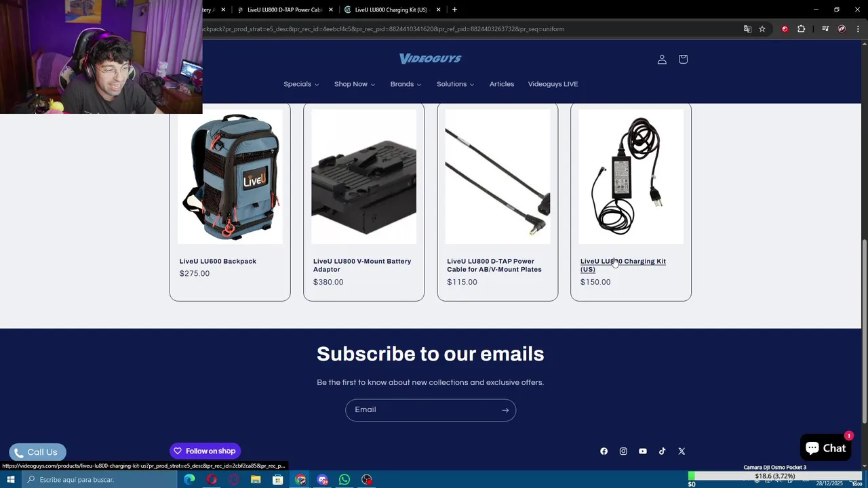Open the YouTube social icon
This screenshot has width=868, height=488.
tap(643, 451)
